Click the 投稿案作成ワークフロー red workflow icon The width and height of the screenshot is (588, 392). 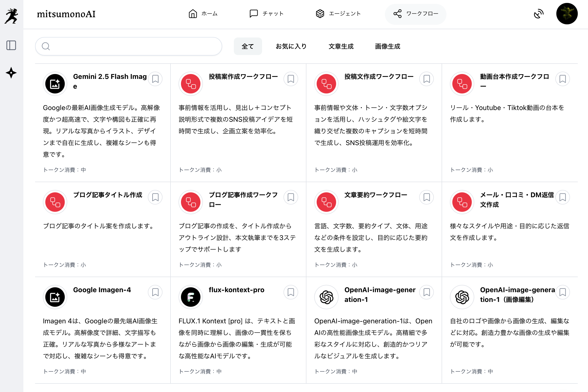pos(190,84)
